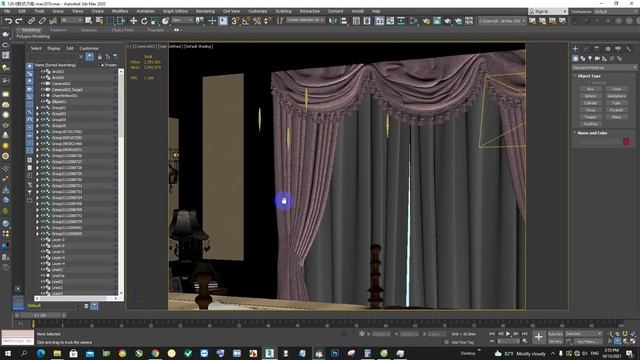Viewport: 640px width, 360px height.
Task: Open the Graph Editors menu
Action: [176, 11]
